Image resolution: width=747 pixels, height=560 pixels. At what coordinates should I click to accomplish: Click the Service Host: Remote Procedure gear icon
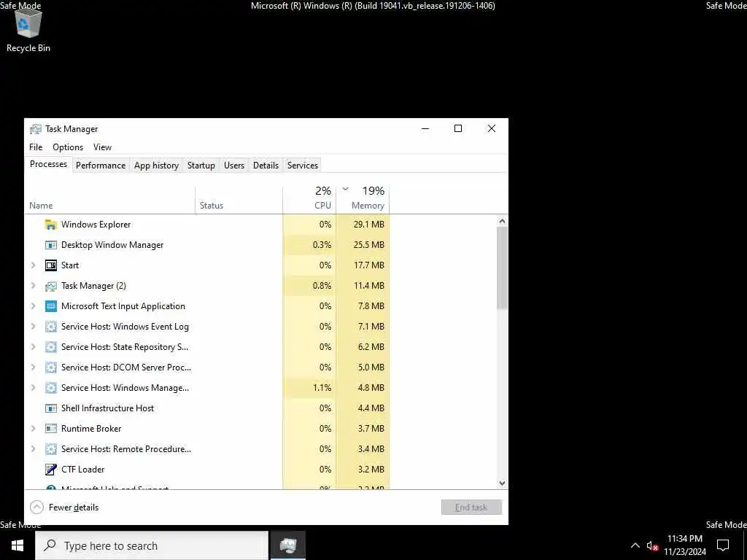pos(50,449)
